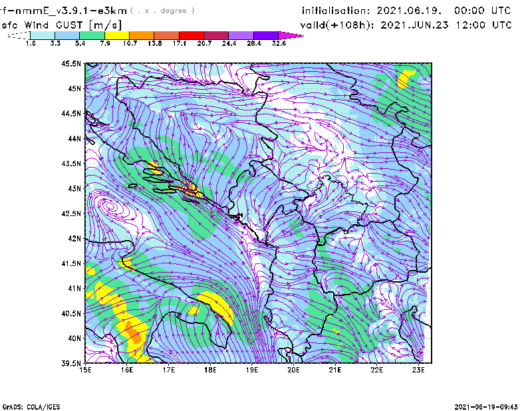Click the '44N' latitude axis label

pos(74,138)
